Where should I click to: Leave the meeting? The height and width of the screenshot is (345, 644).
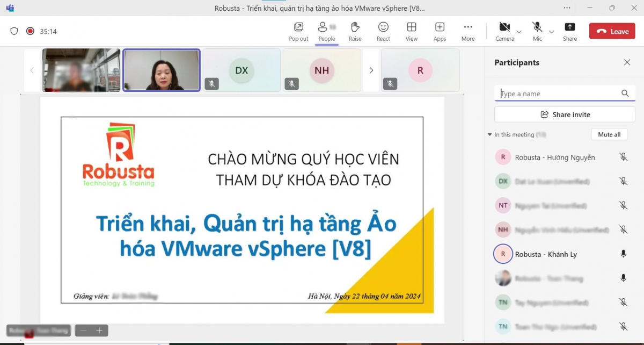point(612,31)
